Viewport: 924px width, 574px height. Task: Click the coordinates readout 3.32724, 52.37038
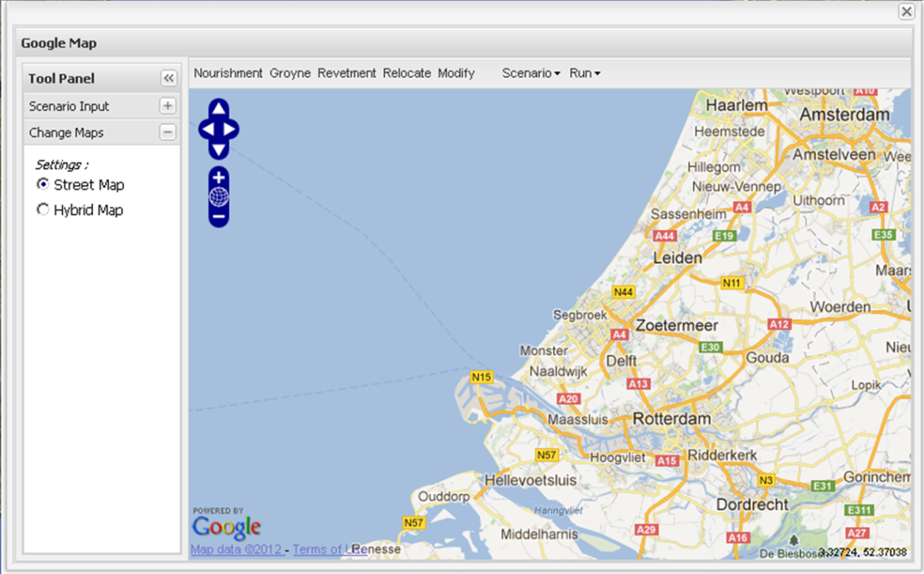[x=862, y=552]
